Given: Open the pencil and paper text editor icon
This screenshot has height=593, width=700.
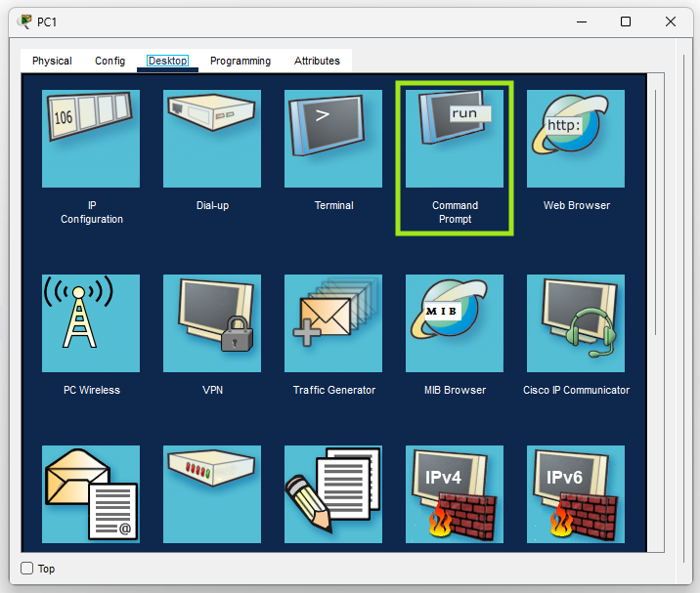Looking at the screenshot, I should point(333,494).
